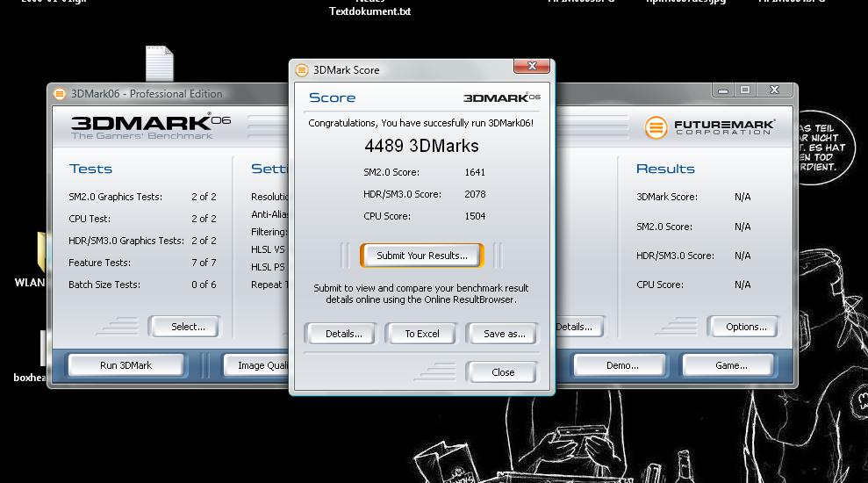This screenshot has height=483, width=868.
Task: Minimize the 3DMark06 main window
Action: [x=723, y=90]
